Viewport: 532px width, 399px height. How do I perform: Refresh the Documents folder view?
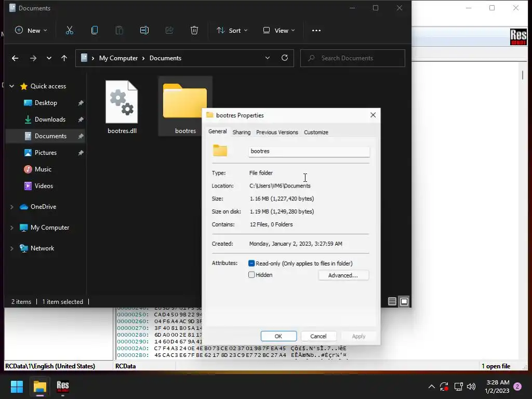285,58
